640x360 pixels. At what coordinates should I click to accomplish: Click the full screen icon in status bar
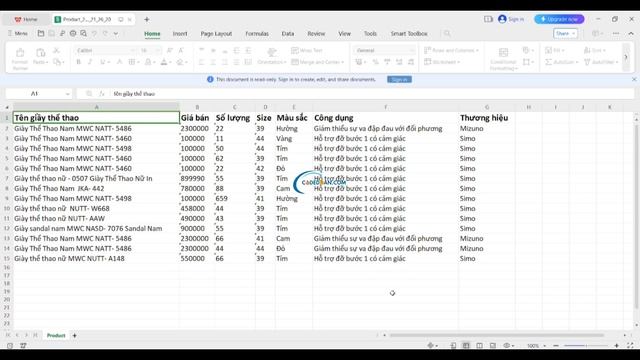pos(630,345)
